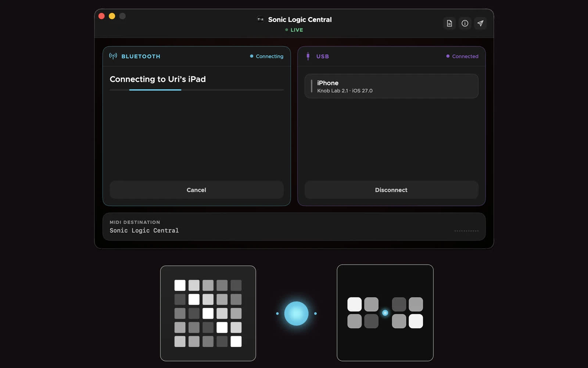Image resolution: width=588 pixels, height=368 pixels.
Task: Click the BLUETOOTH panel heading
Action: 141,56
